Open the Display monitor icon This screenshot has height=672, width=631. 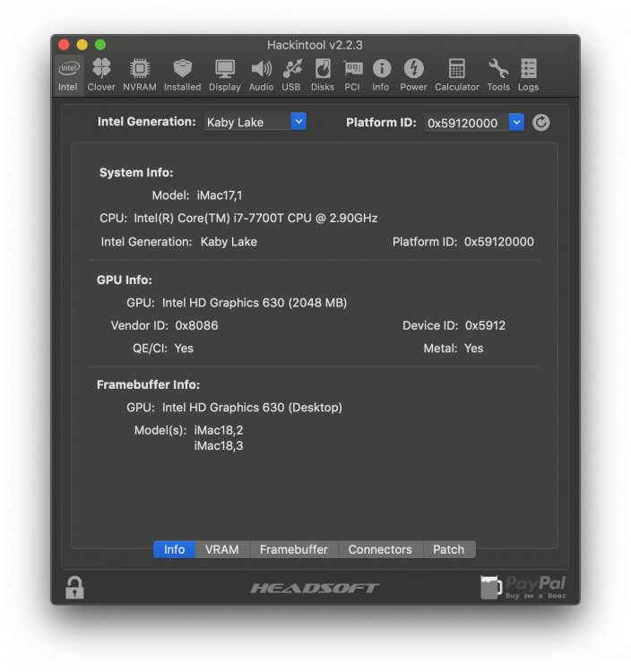tap(224, 73)
